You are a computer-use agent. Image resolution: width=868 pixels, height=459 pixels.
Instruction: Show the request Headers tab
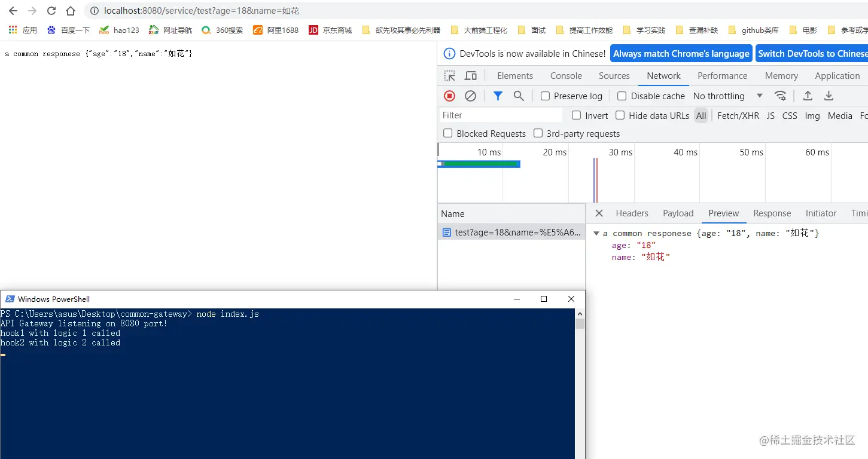pos(632,213)
